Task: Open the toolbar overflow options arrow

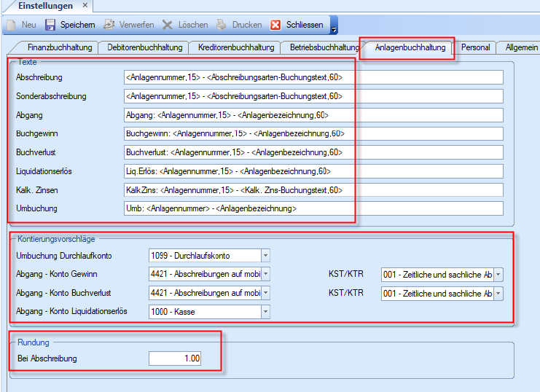Action: coord(334,29)
